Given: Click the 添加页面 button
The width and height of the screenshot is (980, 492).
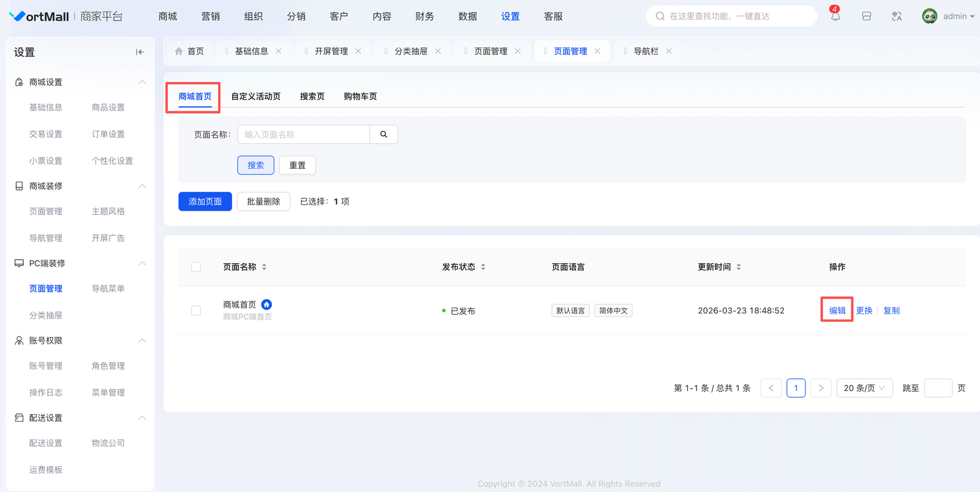Looking at the screenshot, I should tap(205, 201).
